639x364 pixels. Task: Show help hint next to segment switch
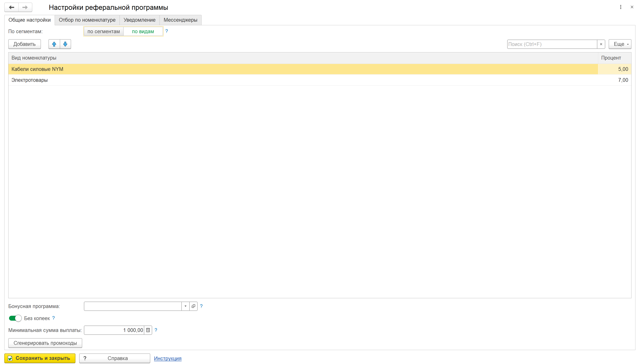click(166, 31)
